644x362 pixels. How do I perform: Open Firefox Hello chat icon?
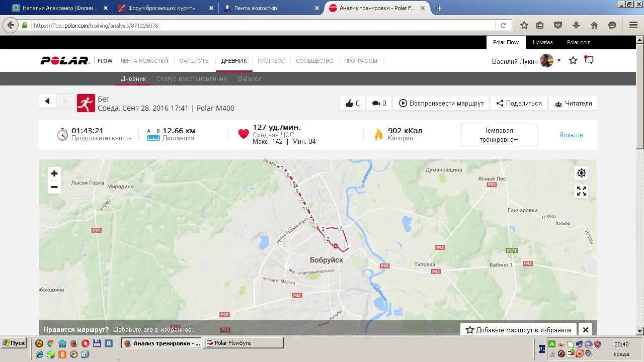coord(612,25)
